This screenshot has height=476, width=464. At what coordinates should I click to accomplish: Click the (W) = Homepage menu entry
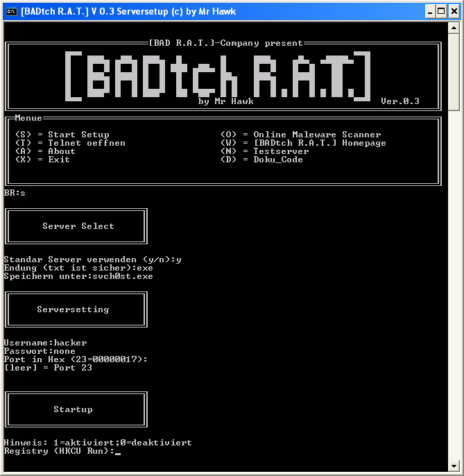303,143
